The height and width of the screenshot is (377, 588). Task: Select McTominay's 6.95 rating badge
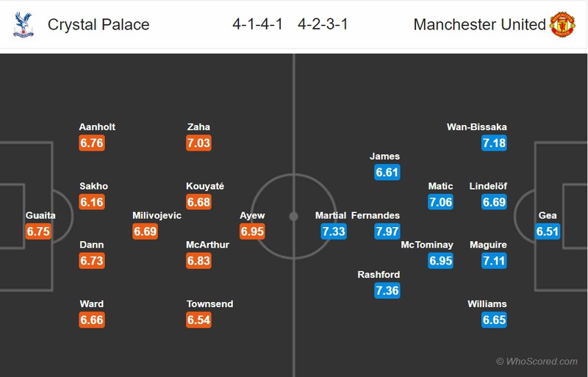(441, 261)
